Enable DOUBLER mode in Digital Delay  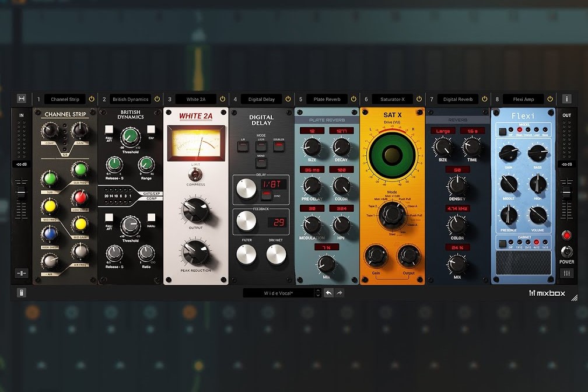click(x=279, y=146)
